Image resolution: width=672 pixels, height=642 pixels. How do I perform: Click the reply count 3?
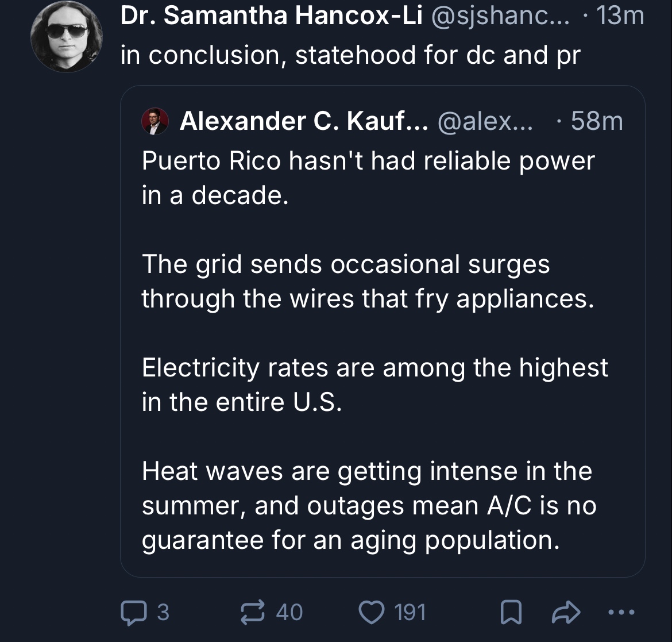[163, 612]
